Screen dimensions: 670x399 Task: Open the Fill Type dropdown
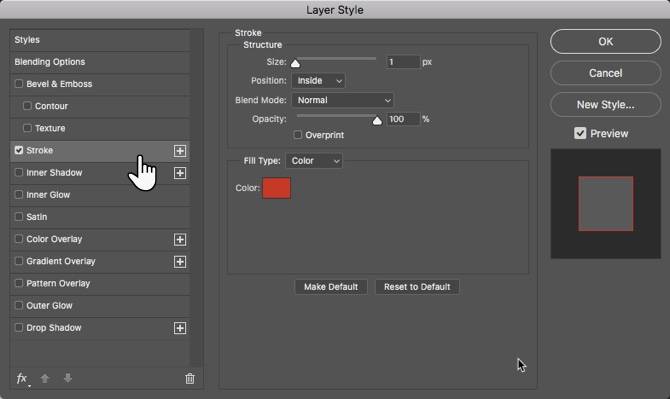click(x=314, y=161)
